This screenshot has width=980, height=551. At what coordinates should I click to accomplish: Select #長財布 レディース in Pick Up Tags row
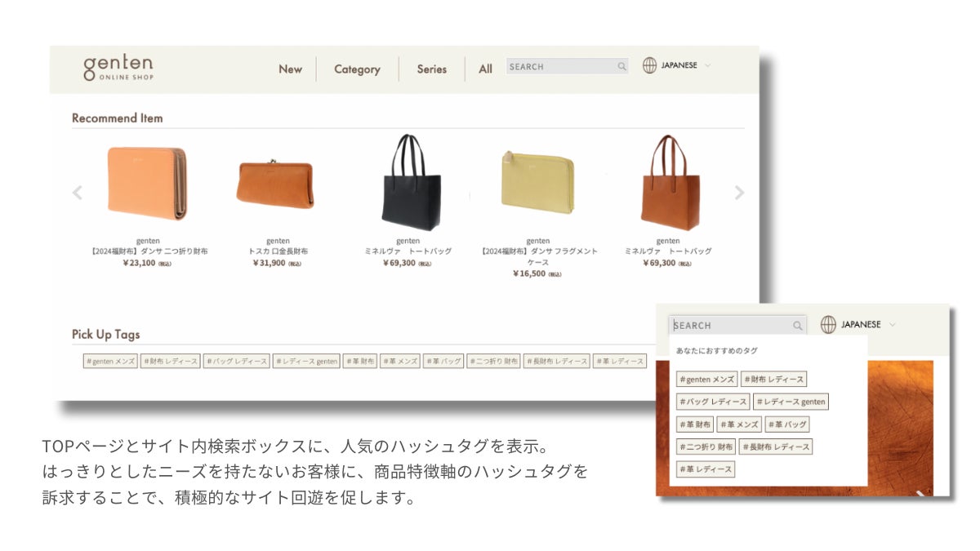[557, 361]
